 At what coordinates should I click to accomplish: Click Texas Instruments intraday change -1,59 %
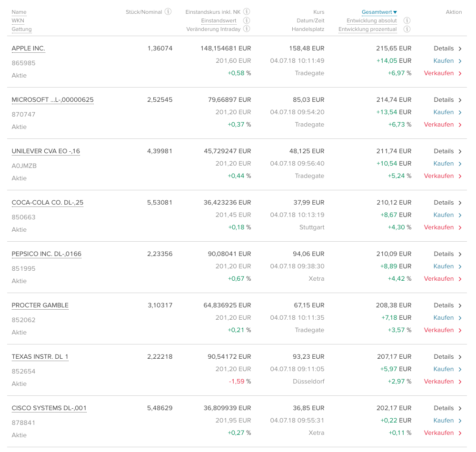240,381
